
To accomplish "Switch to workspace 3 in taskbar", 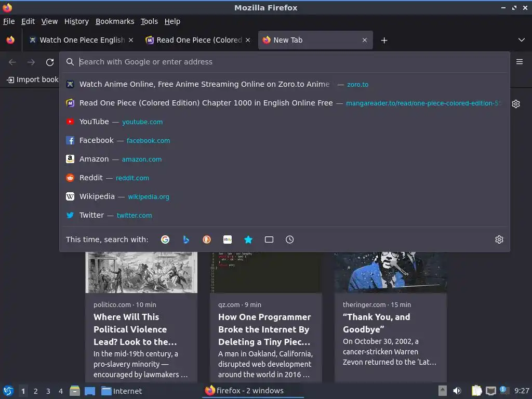I will coord(48,391).
